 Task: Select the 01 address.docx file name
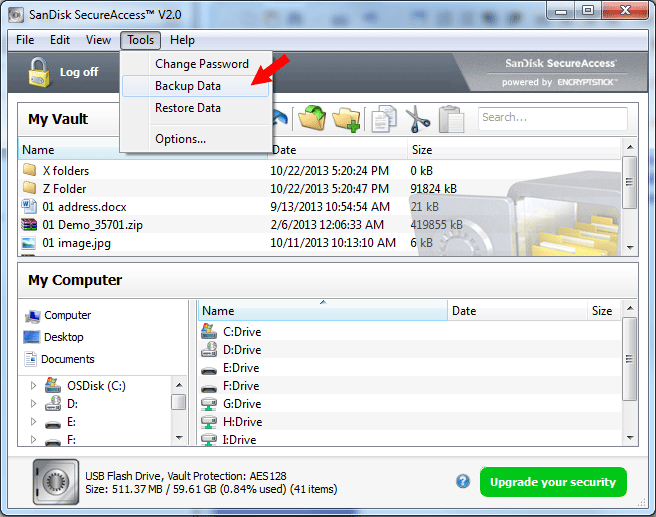point(84,207)
